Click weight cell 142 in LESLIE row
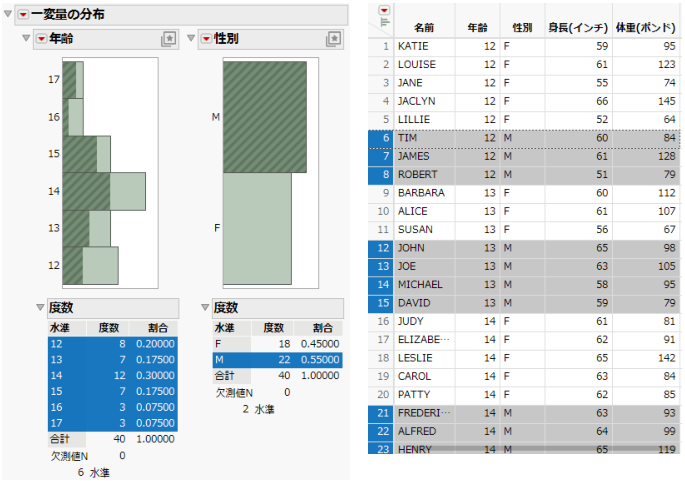The image size is (685, 481). [x=646, y=358]
